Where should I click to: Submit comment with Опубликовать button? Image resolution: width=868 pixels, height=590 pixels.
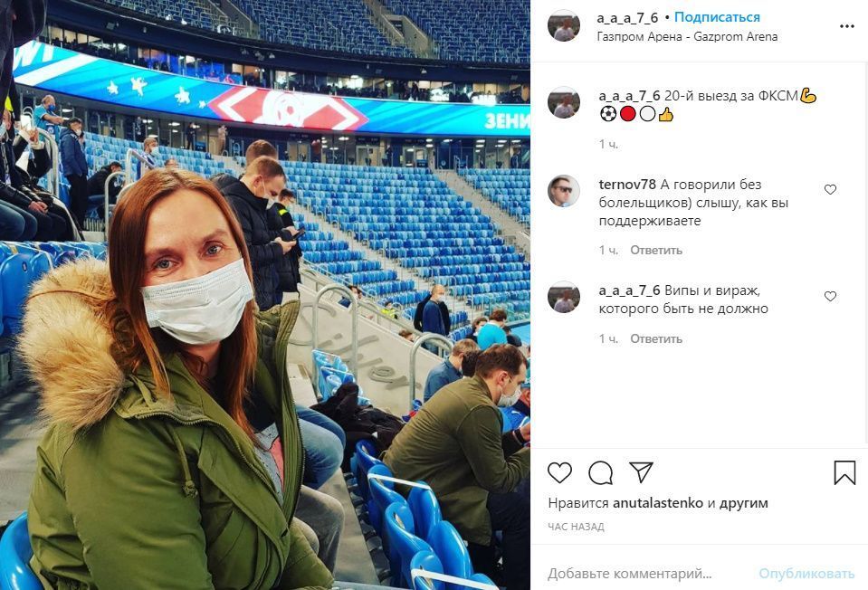[x=806, y=574]
